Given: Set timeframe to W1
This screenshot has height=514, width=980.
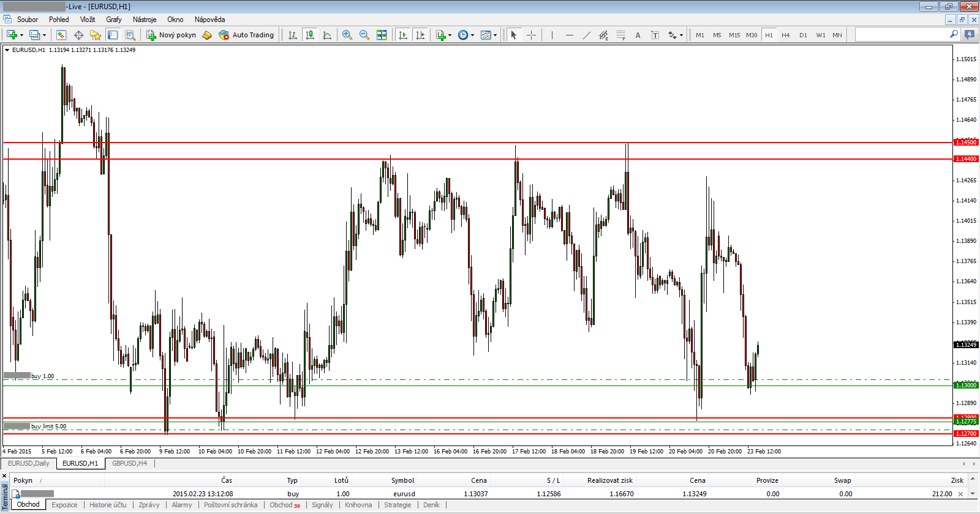Looking at the screenshot, I should (820, 35).
